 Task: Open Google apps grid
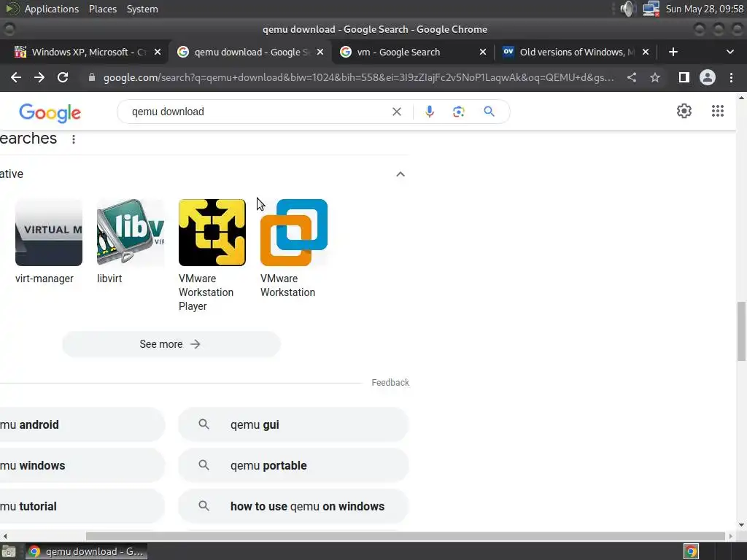718,111
